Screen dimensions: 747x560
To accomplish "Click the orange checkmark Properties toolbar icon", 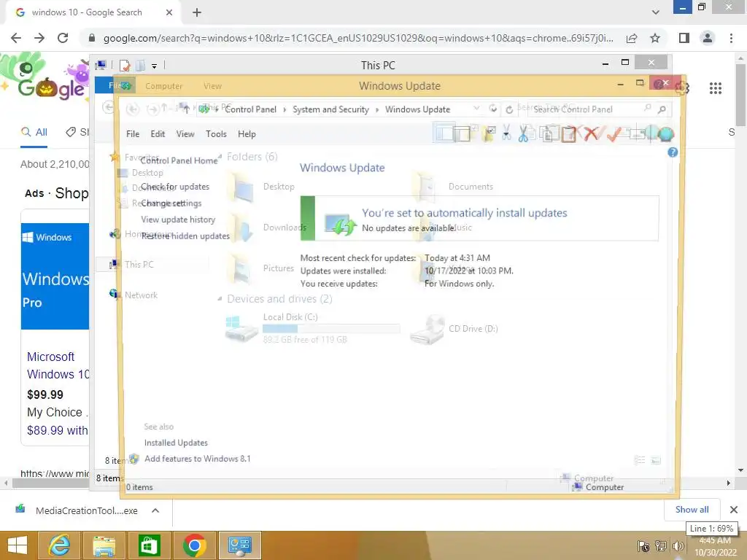I will tap(614, 134).
